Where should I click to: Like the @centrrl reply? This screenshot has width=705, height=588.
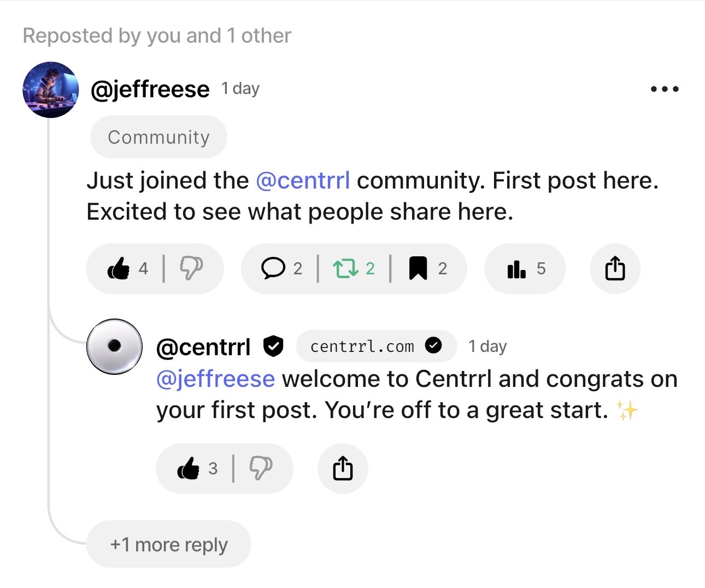pos(189,468)
